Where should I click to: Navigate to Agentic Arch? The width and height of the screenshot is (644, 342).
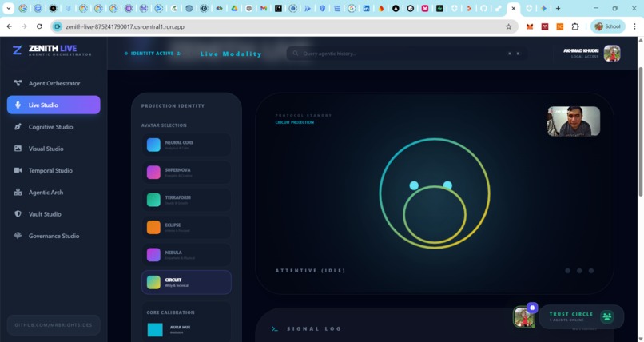(x=54, y=192)
